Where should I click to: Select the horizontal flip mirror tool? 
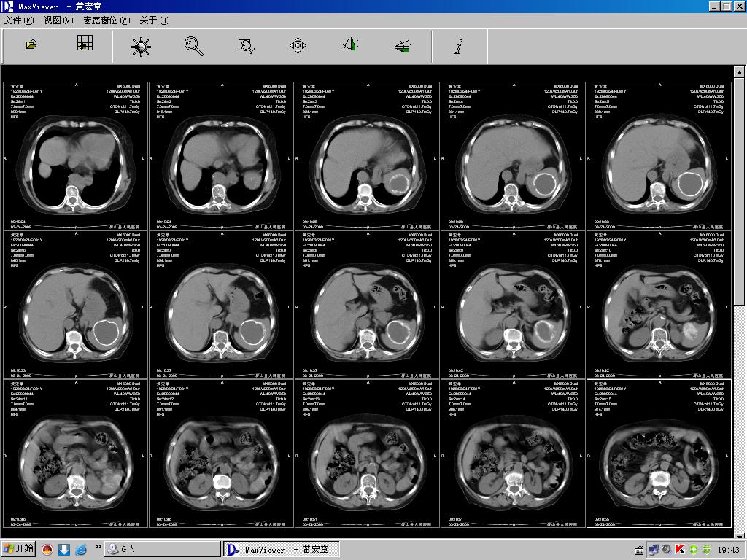coord(350,45)
